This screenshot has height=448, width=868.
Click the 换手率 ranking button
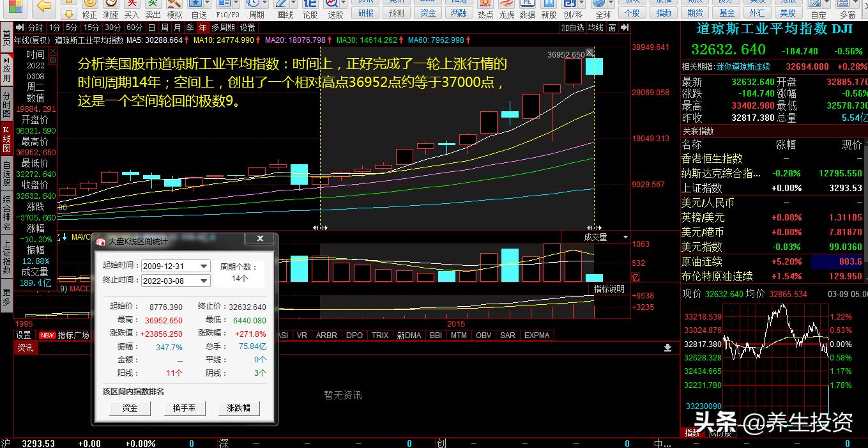pyautogui.click(x=184, y=408)
